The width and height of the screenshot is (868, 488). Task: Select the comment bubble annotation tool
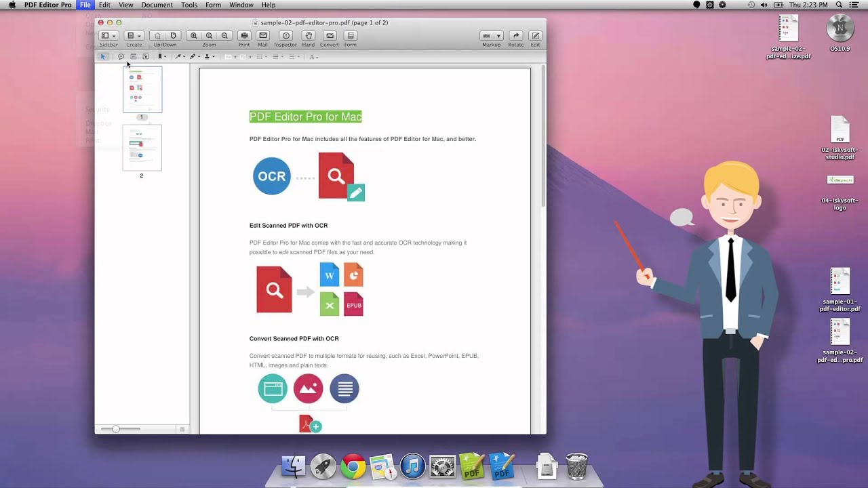pyautogui.click(x=121, y=57)
